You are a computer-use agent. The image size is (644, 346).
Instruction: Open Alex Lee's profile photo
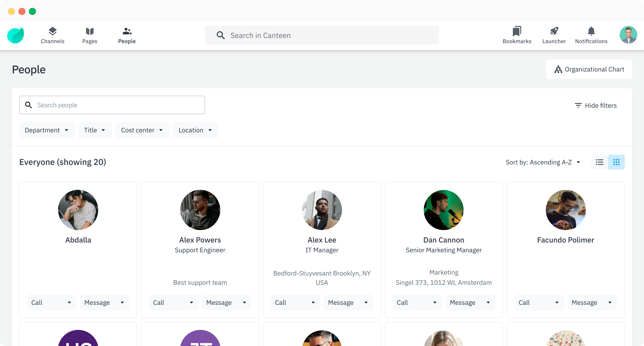pyautogui.click(x=322, y=210)
